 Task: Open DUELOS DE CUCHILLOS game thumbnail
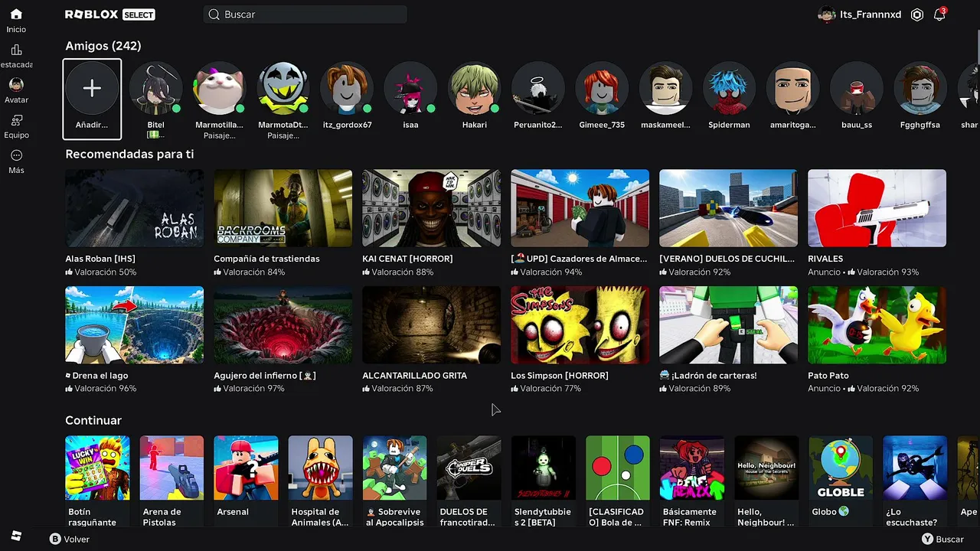click(729, 208)
